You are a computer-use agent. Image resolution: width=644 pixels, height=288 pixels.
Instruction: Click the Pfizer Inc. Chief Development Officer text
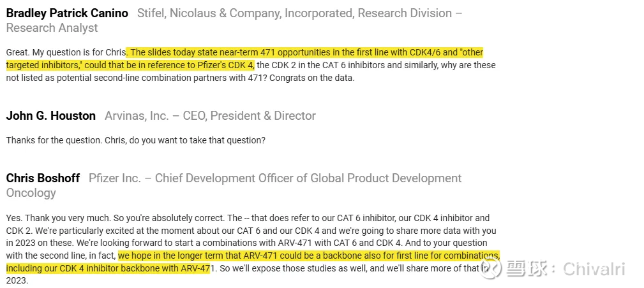(274, 178)
